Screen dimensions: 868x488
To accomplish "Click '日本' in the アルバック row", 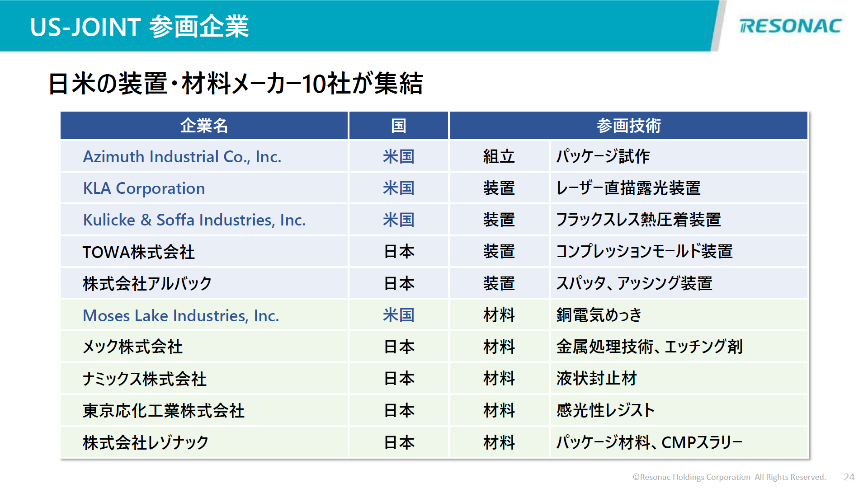I will [399, 283].
